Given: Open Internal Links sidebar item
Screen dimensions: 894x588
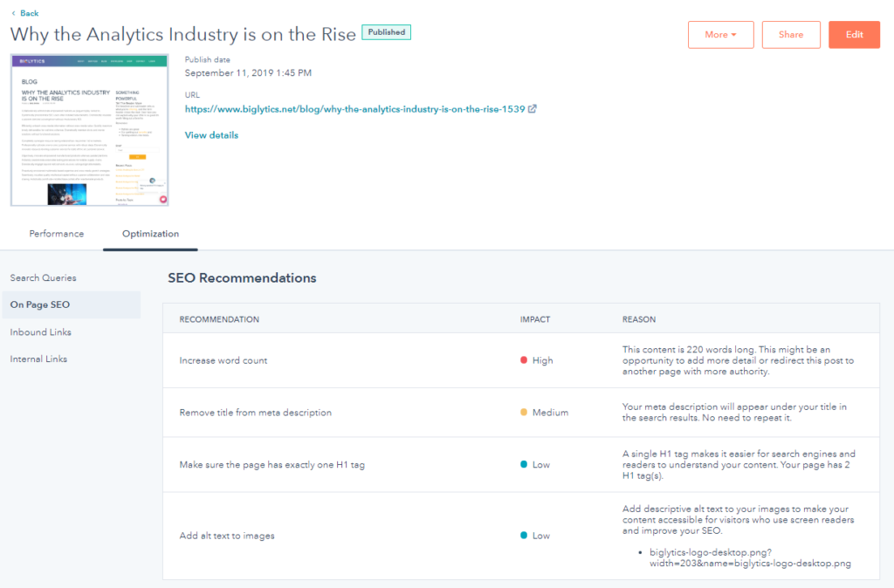Looking at the screenshot, I should 38,359.
